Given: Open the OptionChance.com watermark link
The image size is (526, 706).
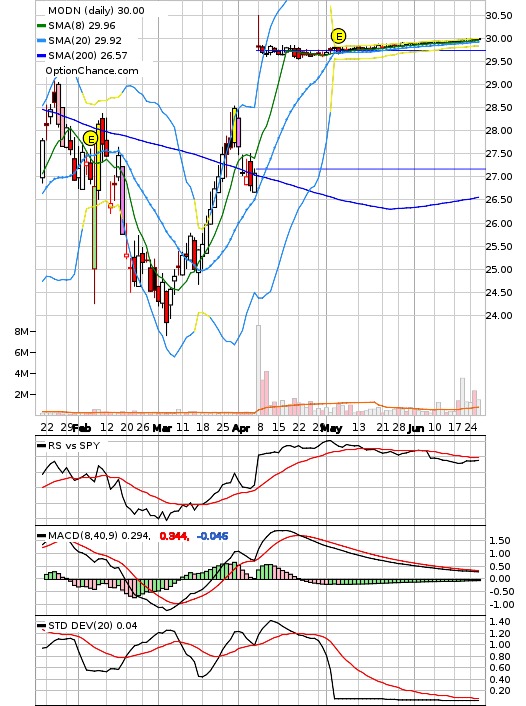Looking at the screenshot, I should [91, 71].
